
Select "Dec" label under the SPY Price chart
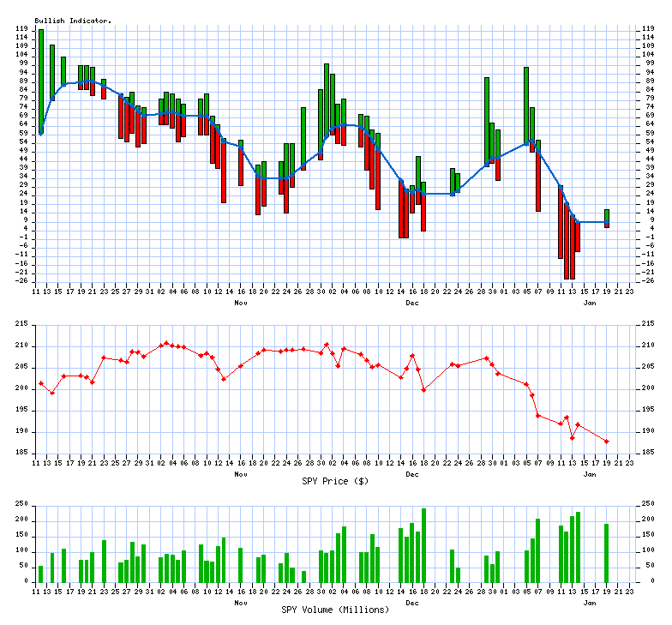point(412,474)
